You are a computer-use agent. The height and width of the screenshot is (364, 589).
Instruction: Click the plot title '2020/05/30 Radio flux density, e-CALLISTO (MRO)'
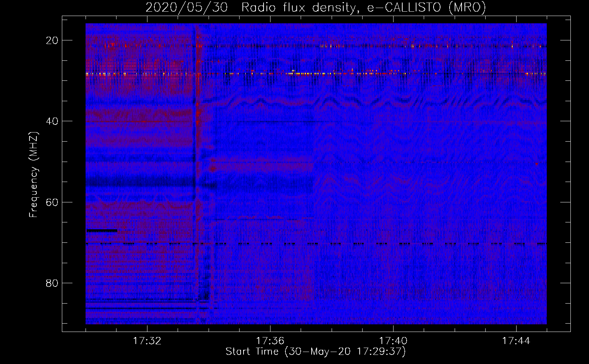pos(316,7)
